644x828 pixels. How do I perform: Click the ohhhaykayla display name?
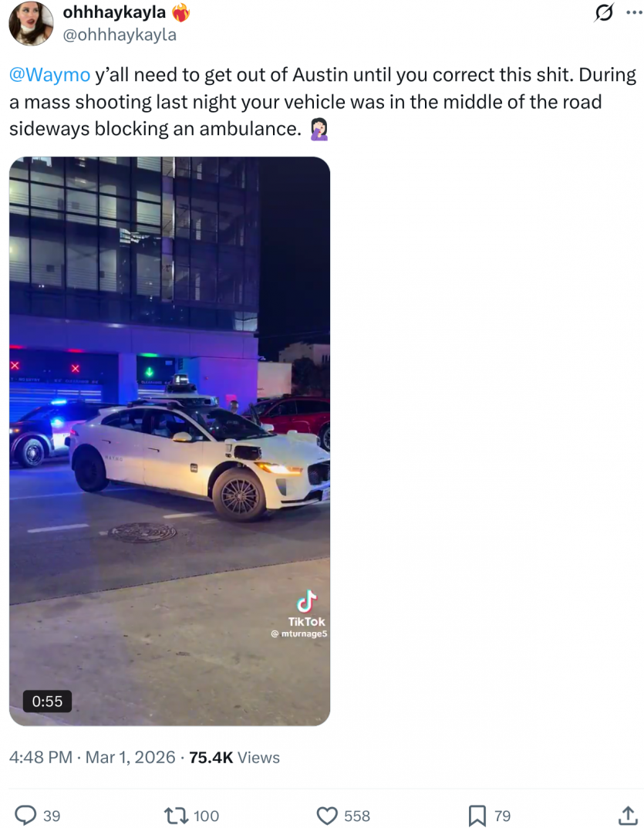click(x=114, y=12)
